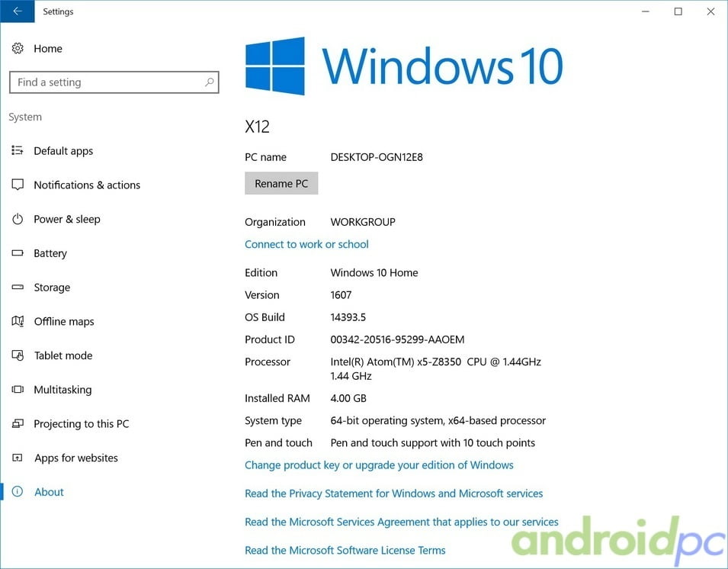Click the magnifier icon in search box
The height and width of the screenshot is (569, 728).
pos(210,82)
